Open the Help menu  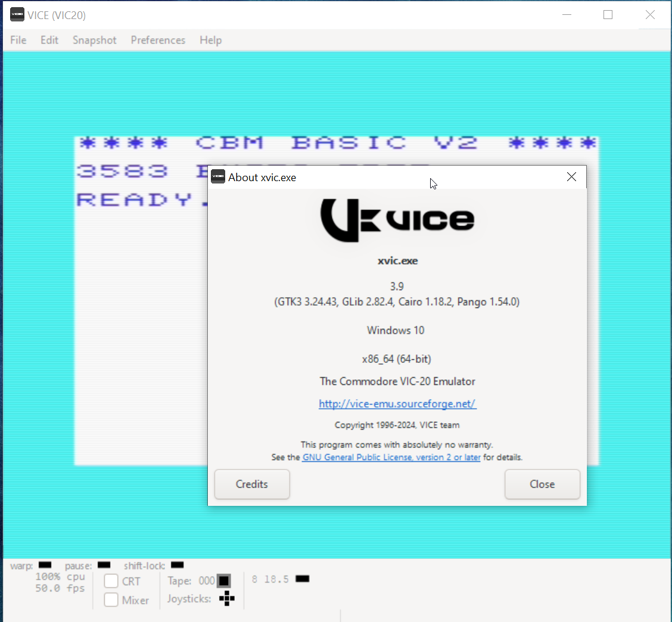(211, 40)
